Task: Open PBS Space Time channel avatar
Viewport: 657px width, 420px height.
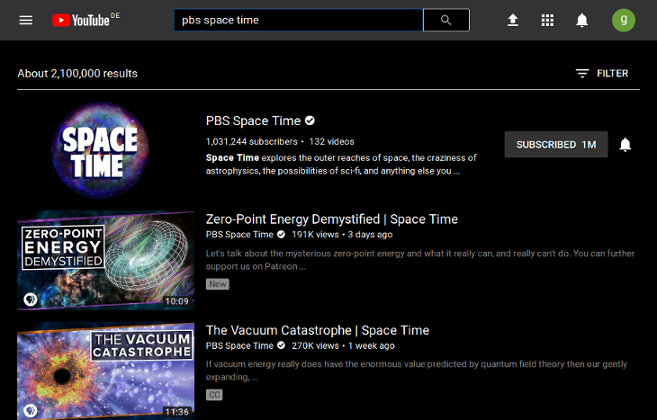Action: (x=100, y=150)
